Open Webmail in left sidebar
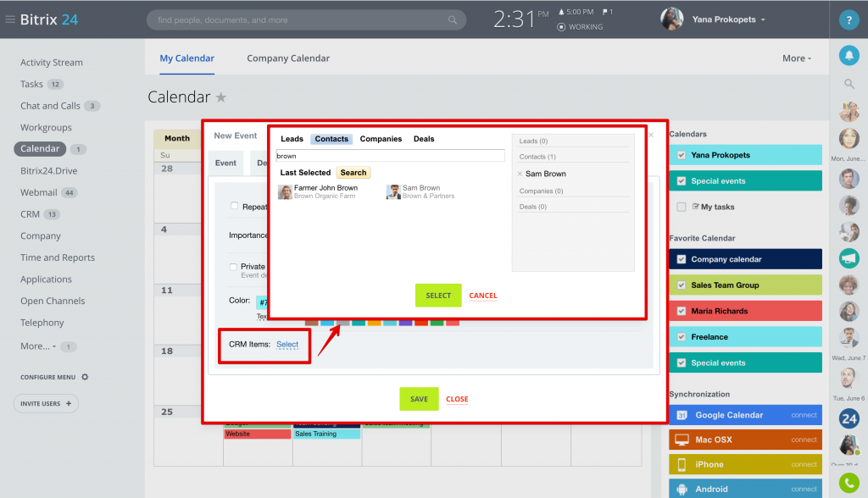 coord(39,192)
